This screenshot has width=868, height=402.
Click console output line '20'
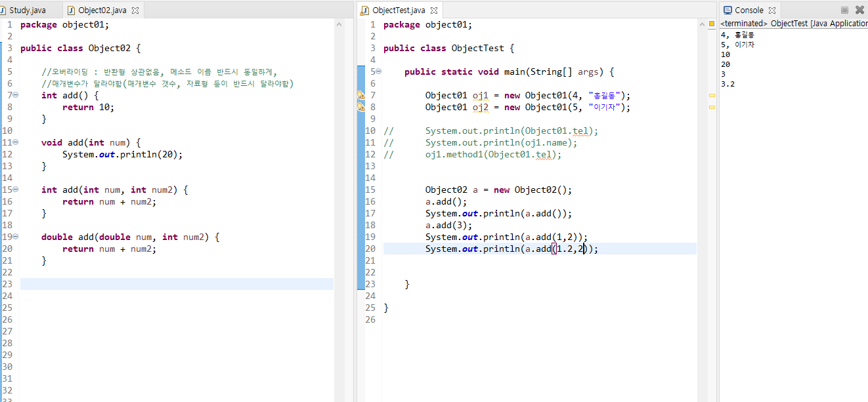(x=726, y=64)
